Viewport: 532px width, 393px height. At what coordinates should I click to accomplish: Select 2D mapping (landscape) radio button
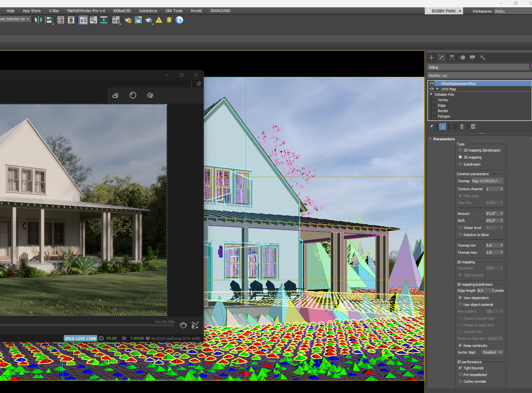[460, 150]
